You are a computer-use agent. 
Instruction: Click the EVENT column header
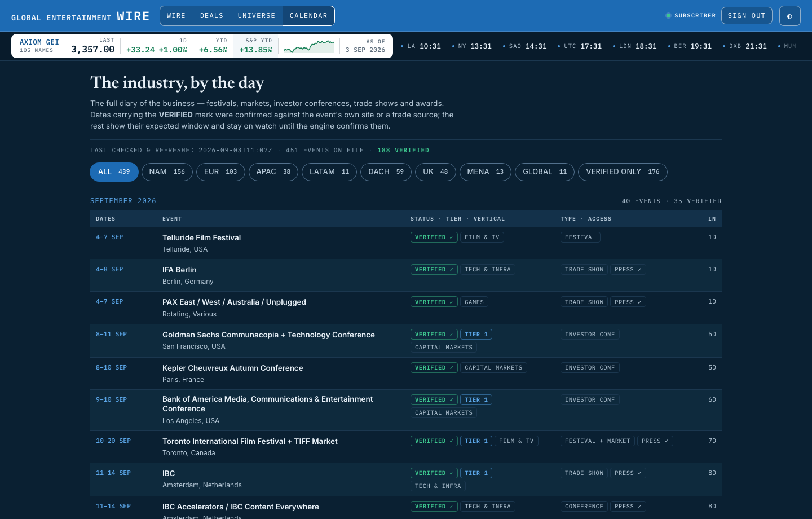(x=172, y=219)
